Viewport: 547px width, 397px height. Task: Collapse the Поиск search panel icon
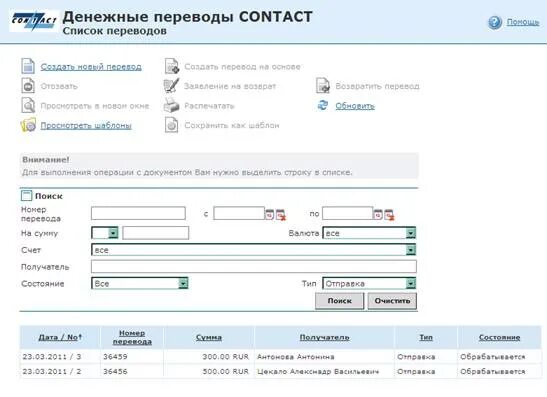point(26,196)
